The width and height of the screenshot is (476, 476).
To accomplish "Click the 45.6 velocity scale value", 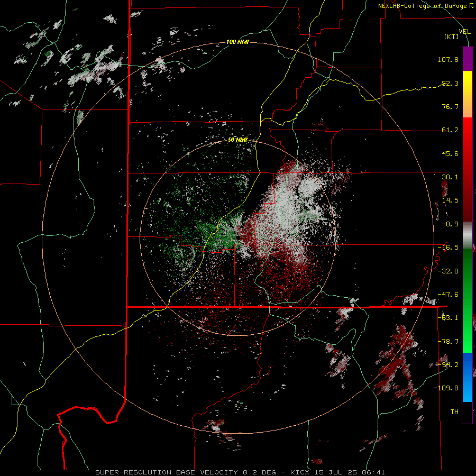I will [x=450, y=153].
